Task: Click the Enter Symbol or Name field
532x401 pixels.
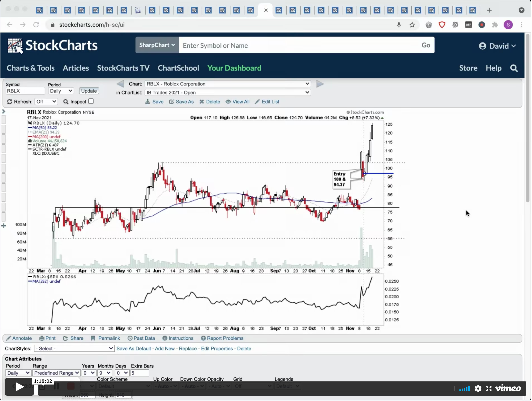Action: 298,45
